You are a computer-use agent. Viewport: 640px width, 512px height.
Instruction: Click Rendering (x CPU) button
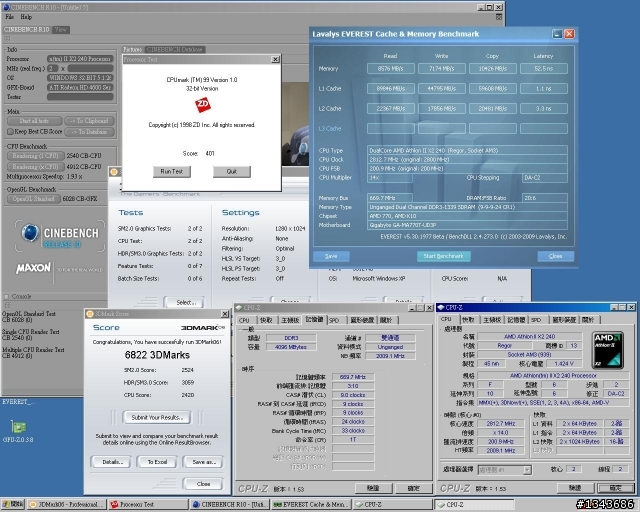pos(36,167)
